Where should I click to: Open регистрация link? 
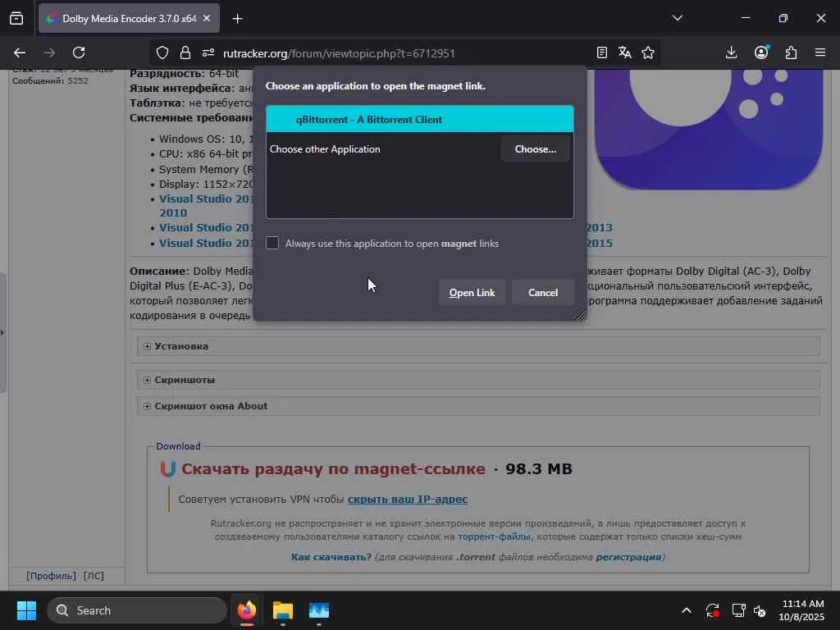tap(628, 557)
